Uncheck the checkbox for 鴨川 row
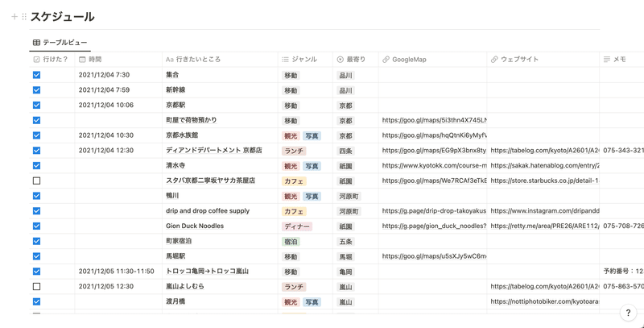The height and width of the screenshot is (328, 644). [x=36, y=196]
